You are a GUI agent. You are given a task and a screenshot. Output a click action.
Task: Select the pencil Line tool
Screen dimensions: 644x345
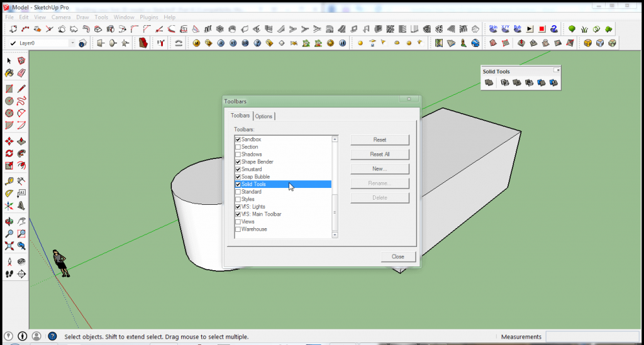(21, 89)
